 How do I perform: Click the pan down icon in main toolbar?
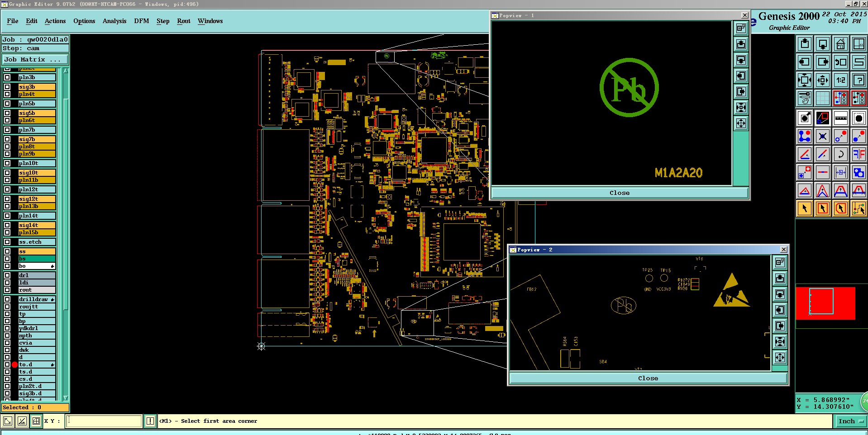823,44
